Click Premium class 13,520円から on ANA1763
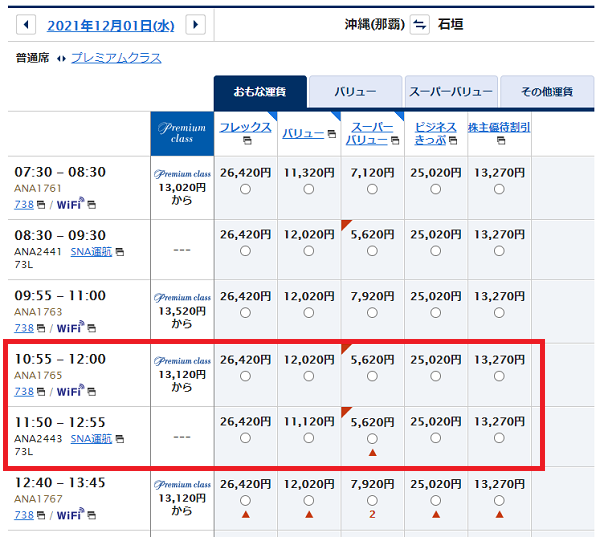Viewport: 600px width, 537px height. click(x=182, y=311)
